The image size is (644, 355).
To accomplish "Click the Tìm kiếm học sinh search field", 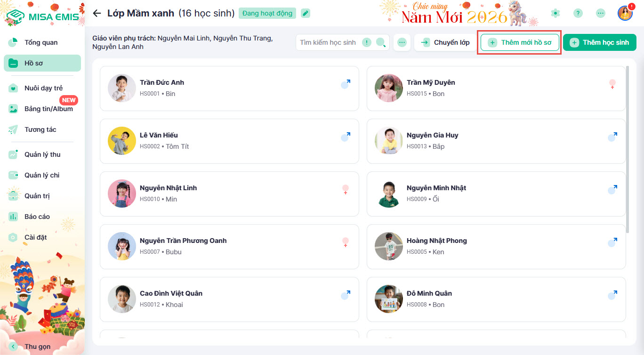I will pyautogui.click(x=329, y=43).
